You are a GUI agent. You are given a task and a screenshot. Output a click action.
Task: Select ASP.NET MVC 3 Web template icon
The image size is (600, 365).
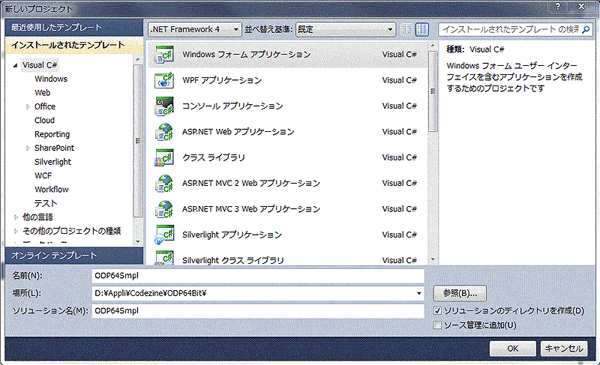click(x=164, y=209)
